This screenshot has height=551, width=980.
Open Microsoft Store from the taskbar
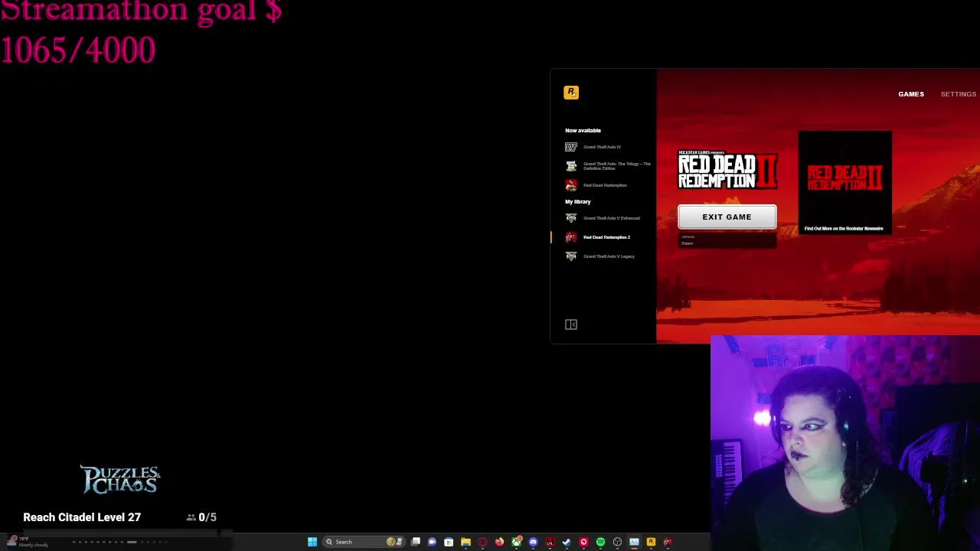[449, 542]
